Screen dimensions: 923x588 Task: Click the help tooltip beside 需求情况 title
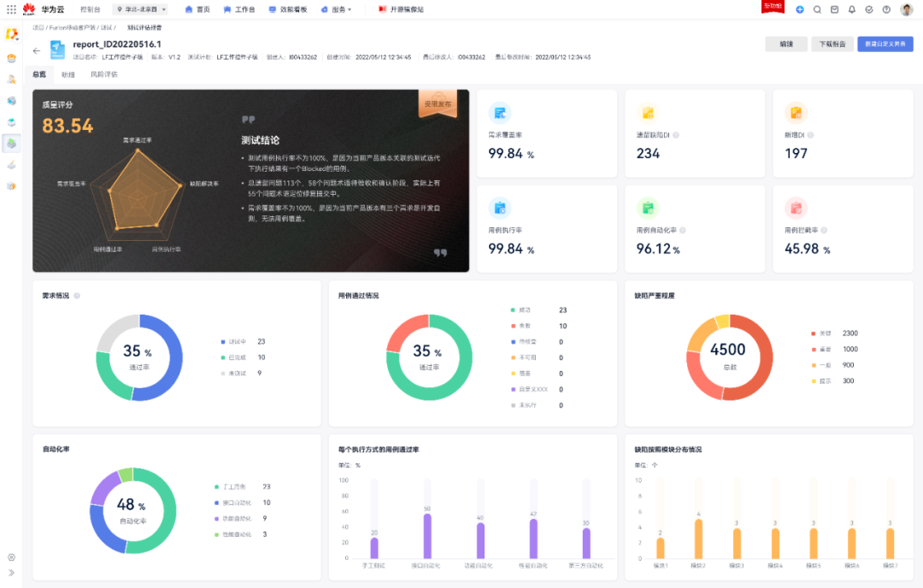click(x=76, y=296)
